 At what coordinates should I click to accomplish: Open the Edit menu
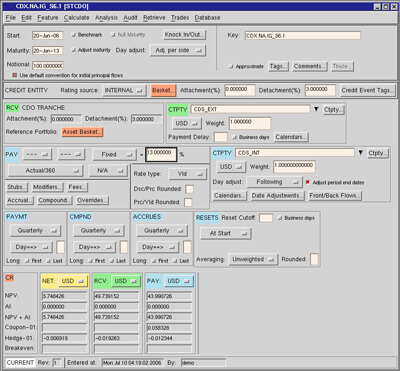(26, 18)
